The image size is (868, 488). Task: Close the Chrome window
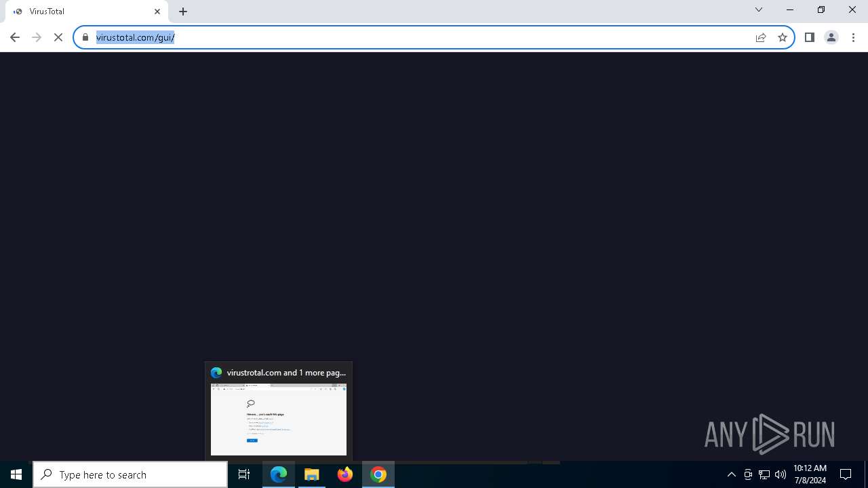[x=852, y=9]
